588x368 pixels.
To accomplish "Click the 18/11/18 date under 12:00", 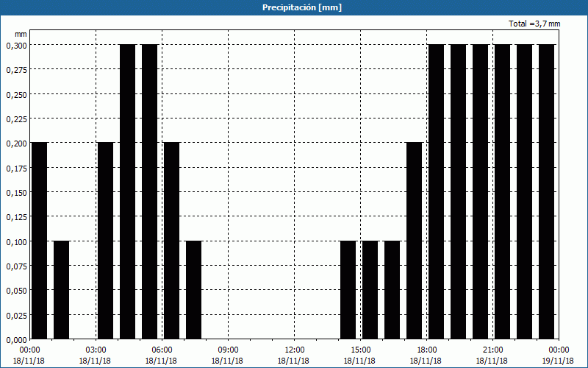I will pyautogui.click(x=293, y=361).
